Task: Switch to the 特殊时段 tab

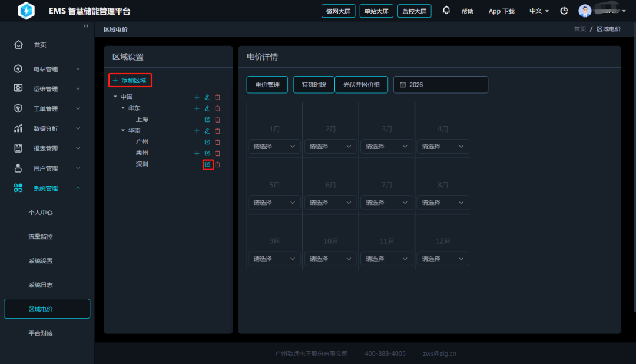Action: pos(313,85)
